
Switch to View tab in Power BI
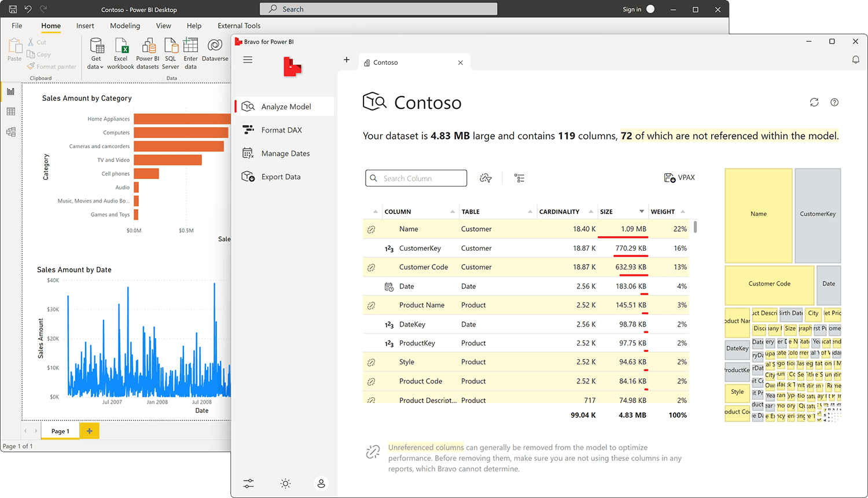tap(163, 25)
